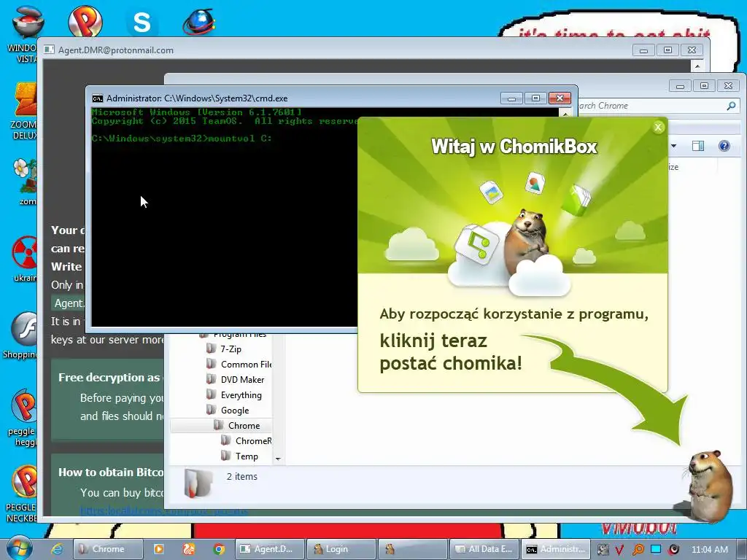Click the mountvol C: command line
This screenshot has width=747, height=560.
pyautogui.click(x=182, y=139)
